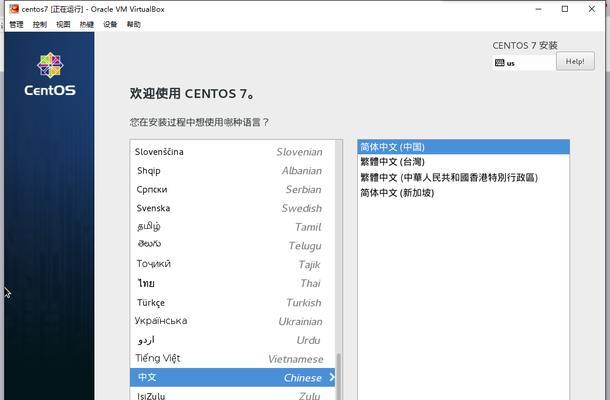
Task: Click the CentOS logo in sidebar
Action: coord(50,74)
